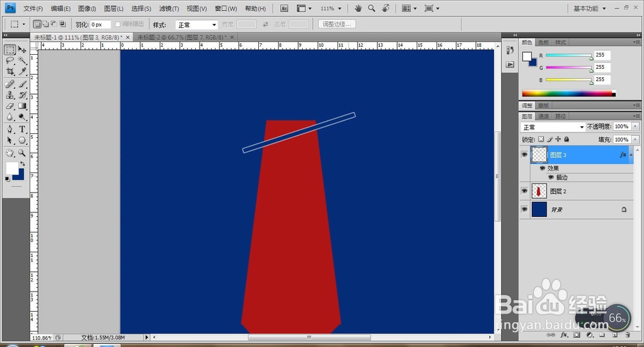Screen dimensions: 644x347
Task: Click the Rotate View tool in top bar
Action: [386, 8]
